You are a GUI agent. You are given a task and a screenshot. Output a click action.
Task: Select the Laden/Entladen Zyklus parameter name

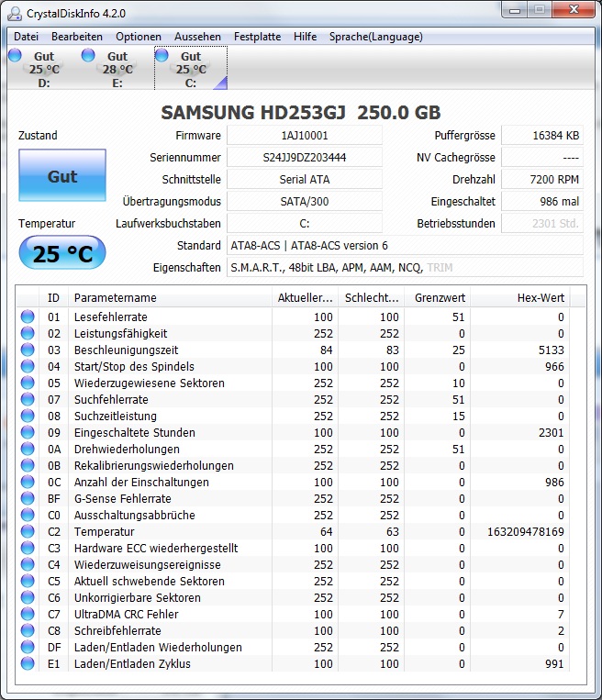pos(132,664)
